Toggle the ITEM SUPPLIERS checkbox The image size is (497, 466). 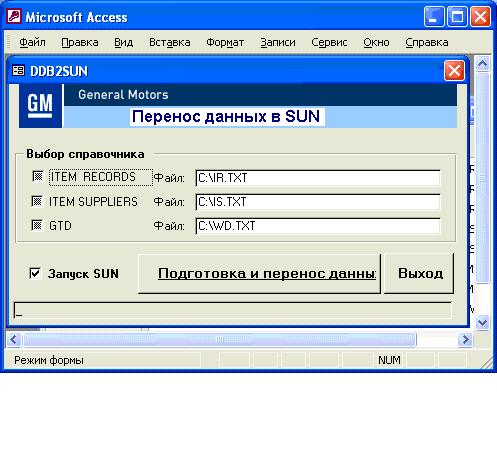[37, 201]
